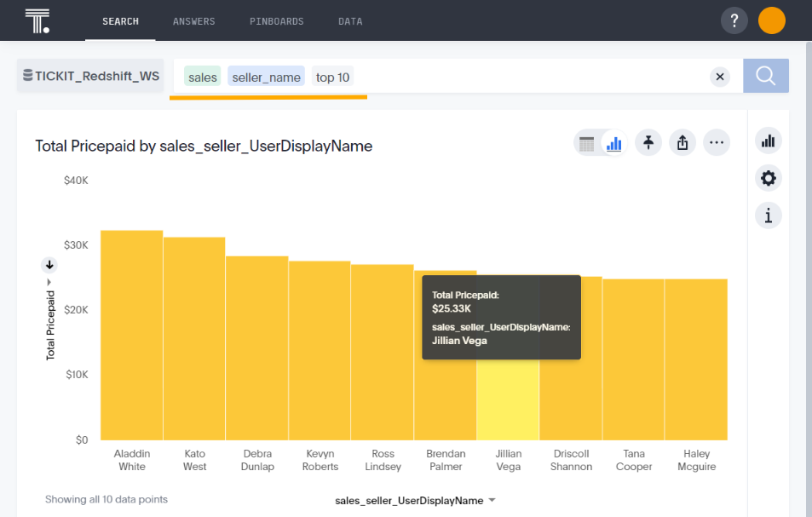
Task: View answer details via the info icon
Action: pyautogui.click(x=768, y=215)
